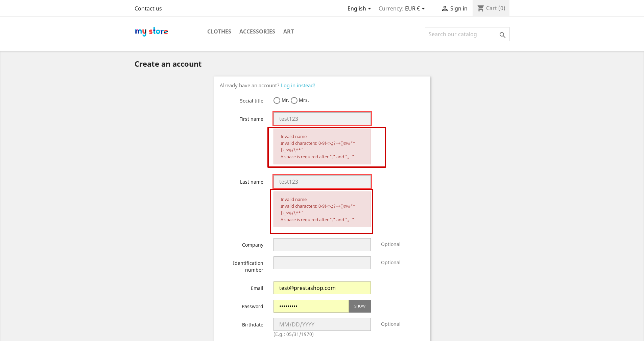Image resolution: width=644 pixels, height=341 pixels.
Task: Open the ART category
Action: coord(288,31)
